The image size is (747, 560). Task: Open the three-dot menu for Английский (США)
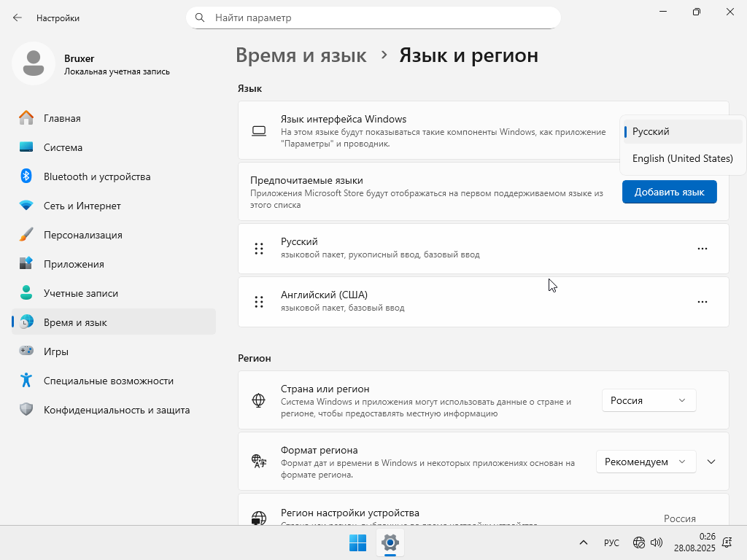point(702,302)
